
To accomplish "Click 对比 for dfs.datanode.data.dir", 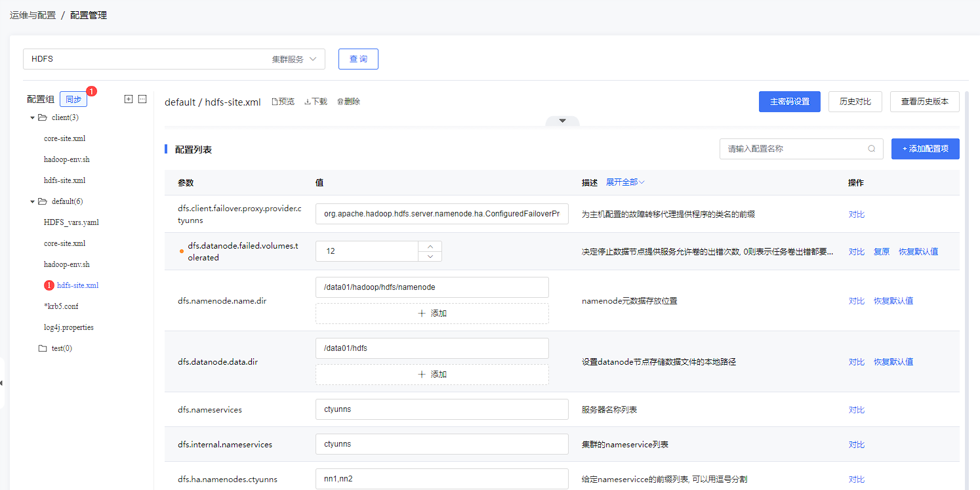I will point(857,362).
